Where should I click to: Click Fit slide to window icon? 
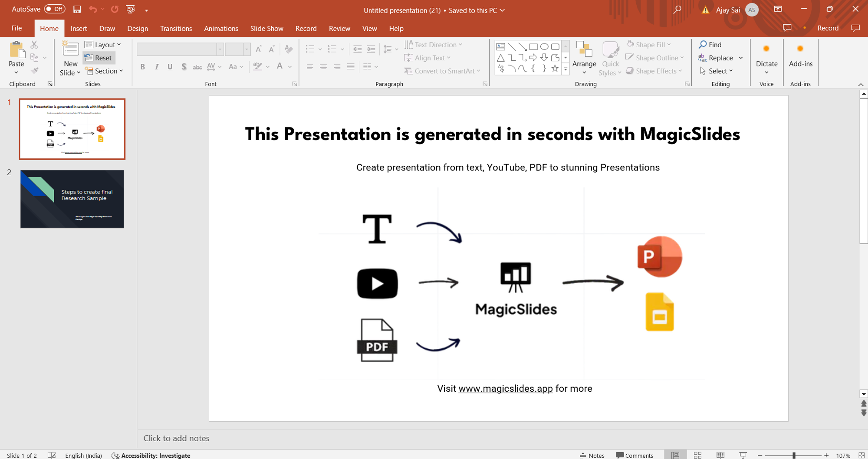(862, 455)
